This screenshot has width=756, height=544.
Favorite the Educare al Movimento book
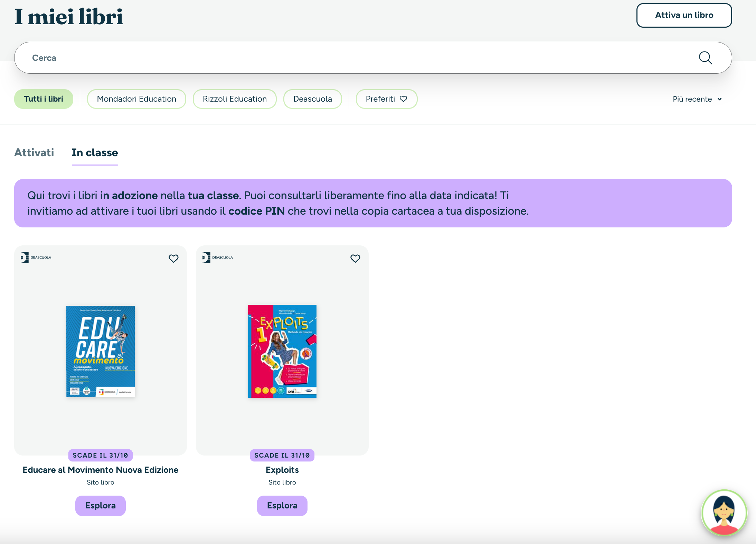173,258
